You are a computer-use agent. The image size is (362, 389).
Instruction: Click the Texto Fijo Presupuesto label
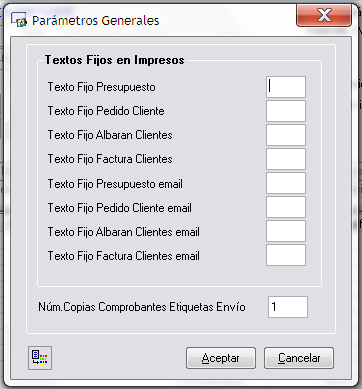coord(102,87)
